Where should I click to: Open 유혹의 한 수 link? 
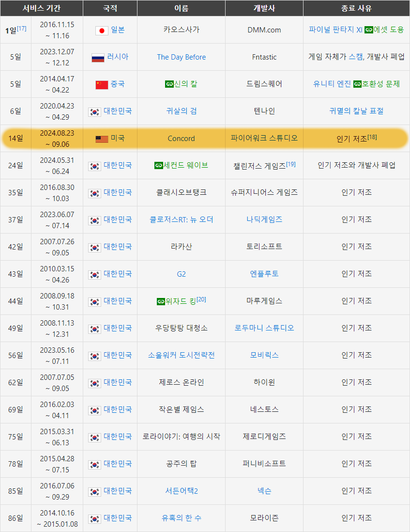tap(181, 518)
